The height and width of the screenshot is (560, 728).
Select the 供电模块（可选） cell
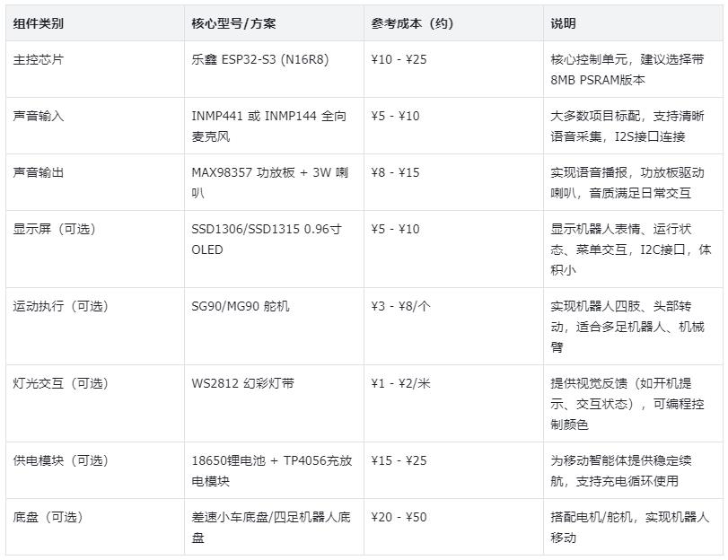click(x=95, y=470)
